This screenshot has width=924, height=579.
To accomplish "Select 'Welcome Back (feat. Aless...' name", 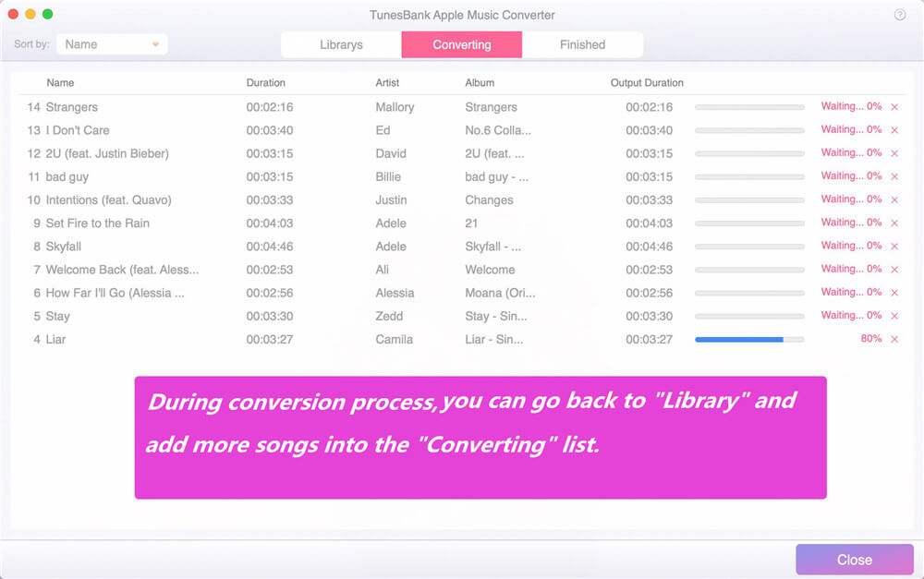I will pyautogui.click(x=123, y=270).
